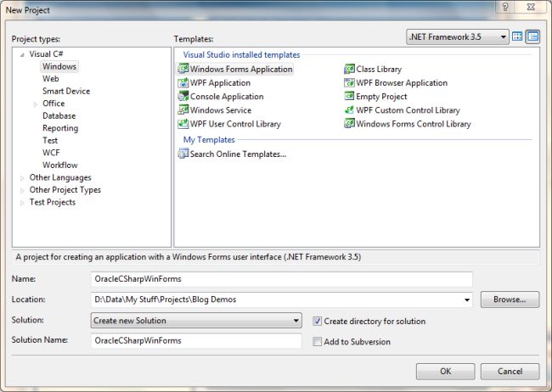Pick the Windows Forms Control Library icon

[x=349, y=124]
